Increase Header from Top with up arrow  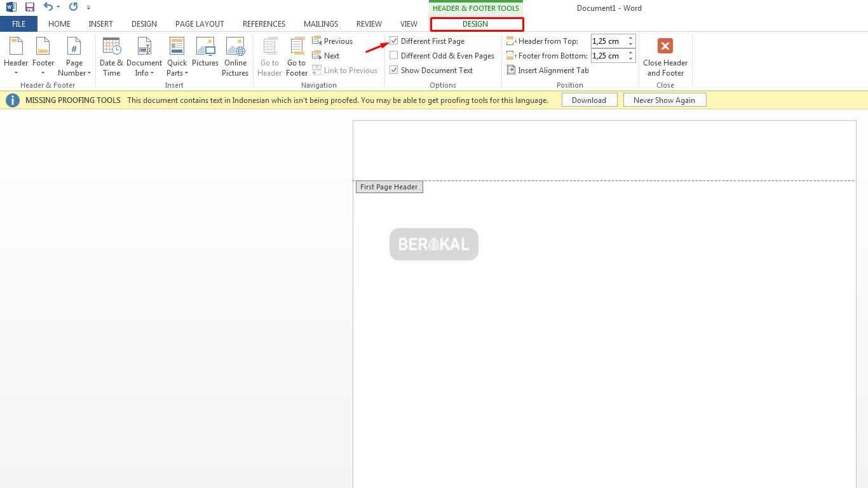click(631, 37)
